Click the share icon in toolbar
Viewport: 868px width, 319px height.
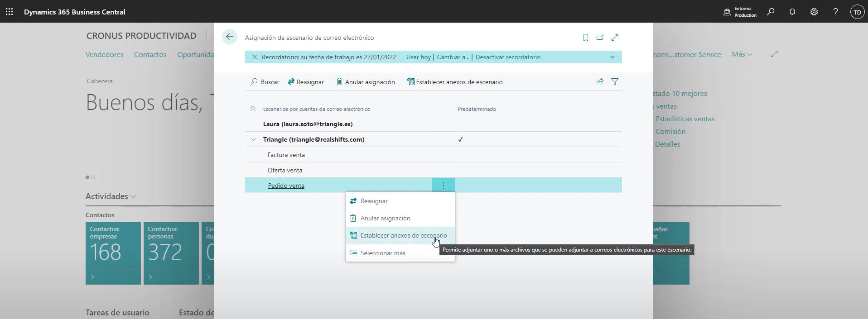pos(600,81)
